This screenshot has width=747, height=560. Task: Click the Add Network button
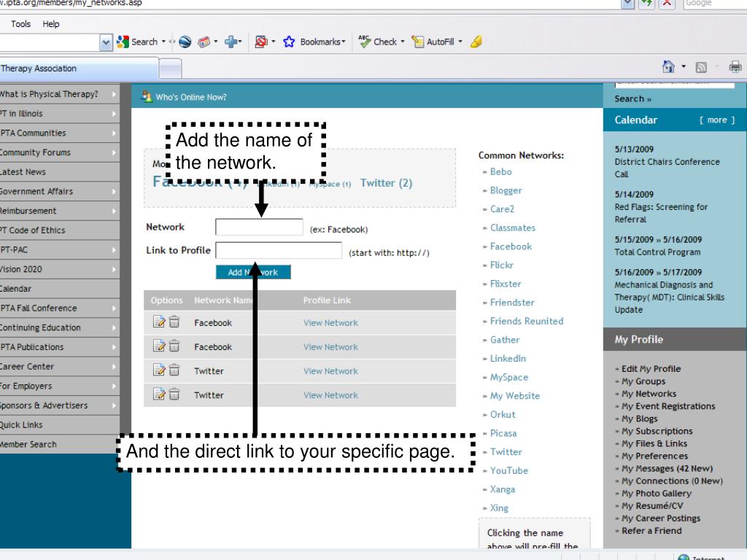click(x=253, y=272)
